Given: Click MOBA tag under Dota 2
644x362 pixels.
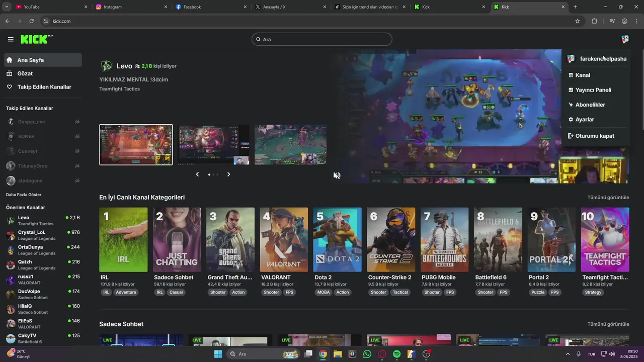Looking at the screenshot, I should coord(324,292).
